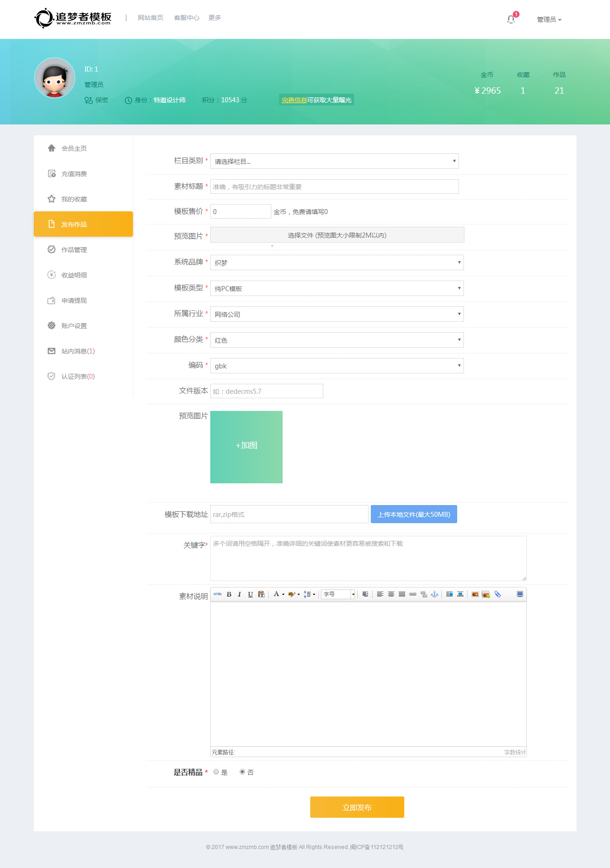Go to 作品管理 in sidebar
Image resolution: width=610 pixels, height=868 pixels.
(x=74, y=250)
